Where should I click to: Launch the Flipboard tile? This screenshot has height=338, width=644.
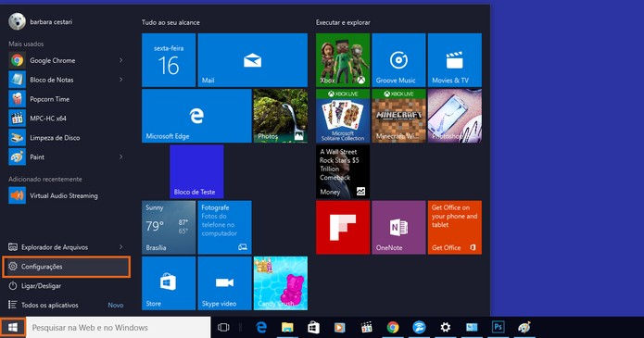tap(343, 228)
